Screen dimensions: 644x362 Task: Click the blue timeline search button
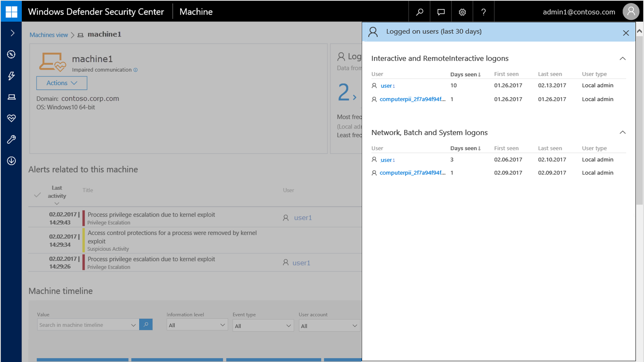click(146, 324)
